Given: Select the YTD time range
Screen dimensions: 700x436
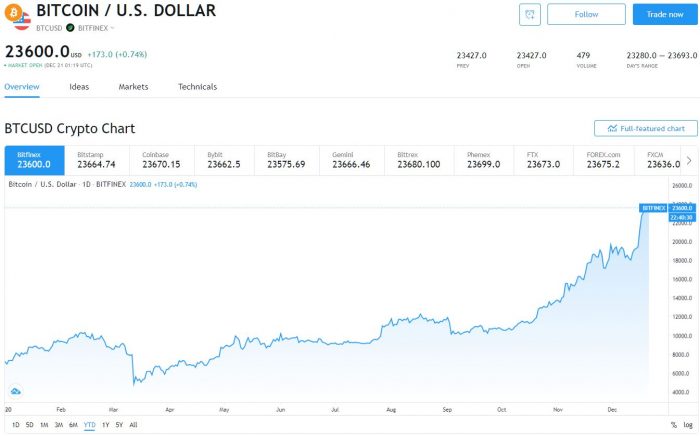Looking at the screenshot, I should click(90, 425).
